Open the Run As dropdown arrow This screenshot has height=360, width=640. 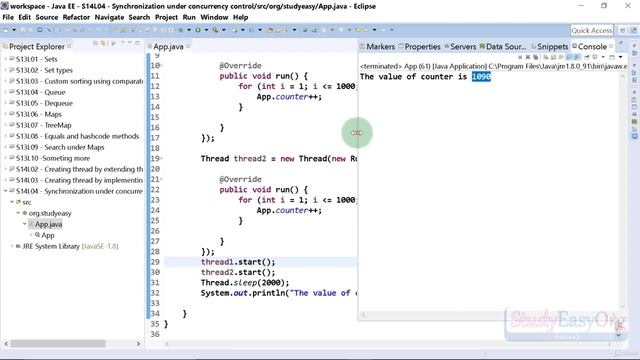pyautogui.click(x=206, y=30)
